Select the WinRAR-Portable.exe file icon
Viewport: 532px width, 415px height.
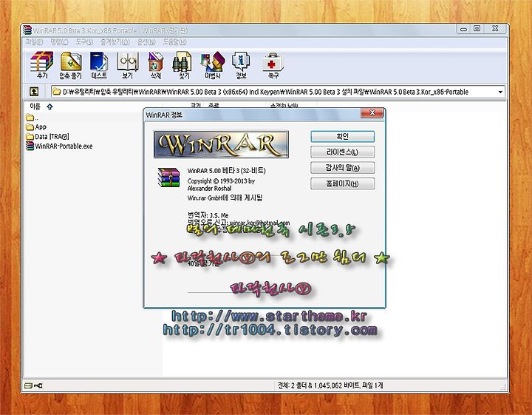point(30,146)
